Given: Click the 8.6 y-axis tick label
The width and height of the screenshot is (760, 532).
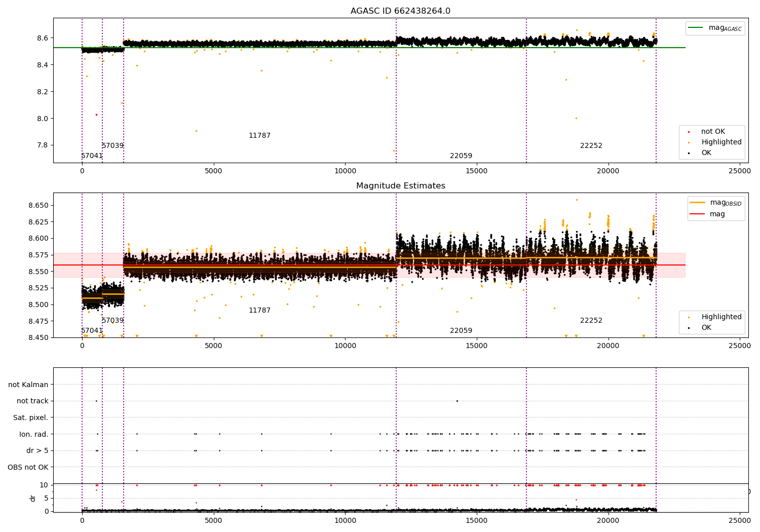Looking at the screenshot, I should [43, 38].
